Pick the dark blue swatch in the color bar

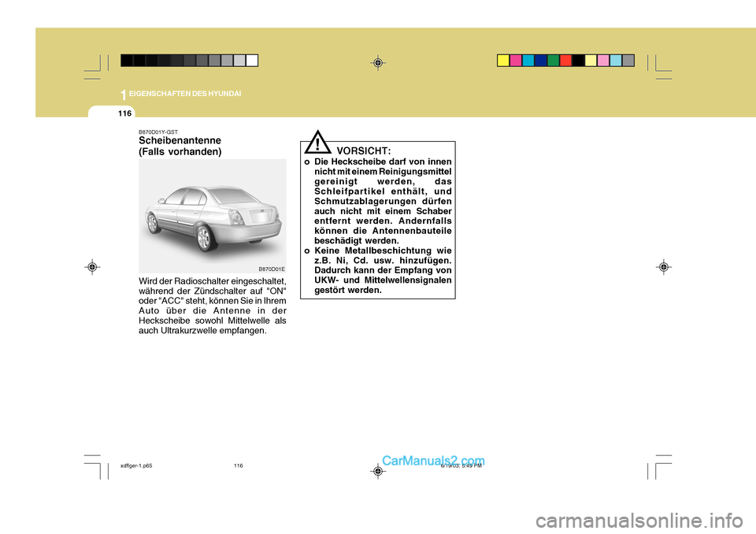(541, 61)
